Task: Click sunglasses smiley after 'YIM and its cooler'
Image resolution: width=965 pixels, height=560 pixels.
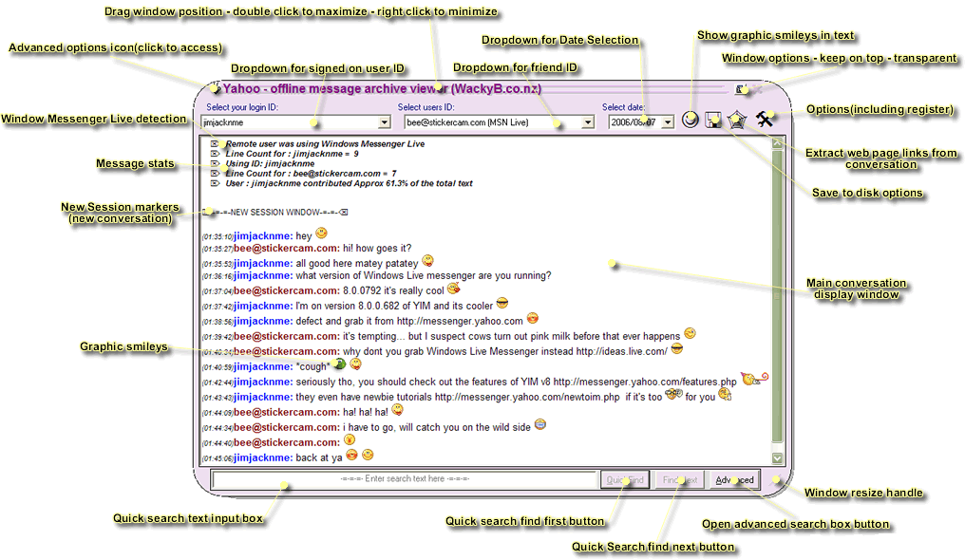Action: (502, 303)
